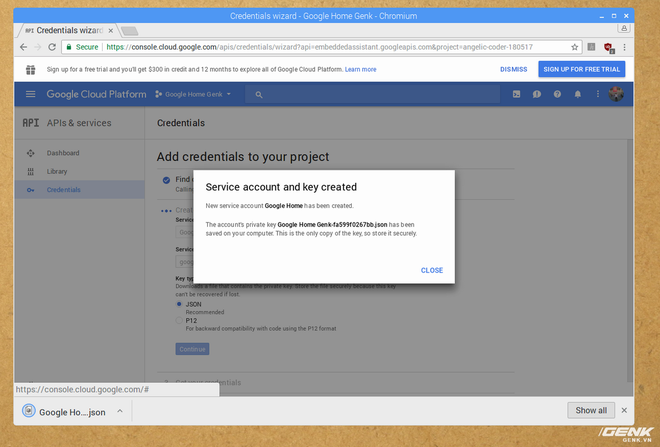The height and width of the screenshot is (447, 660).
Task: Click the browser back arrow
Action: [24, 47]
